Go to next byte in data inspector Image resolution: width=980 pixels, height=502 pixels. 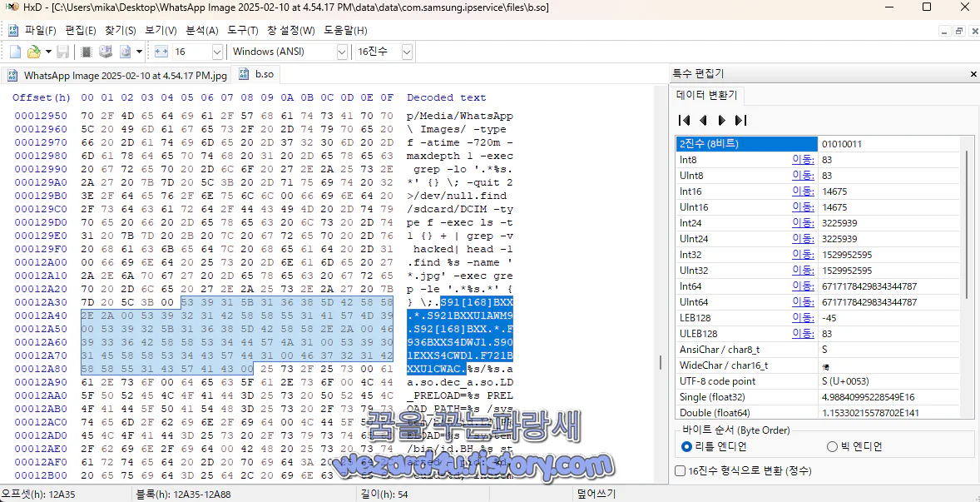(x=722, y=120)
